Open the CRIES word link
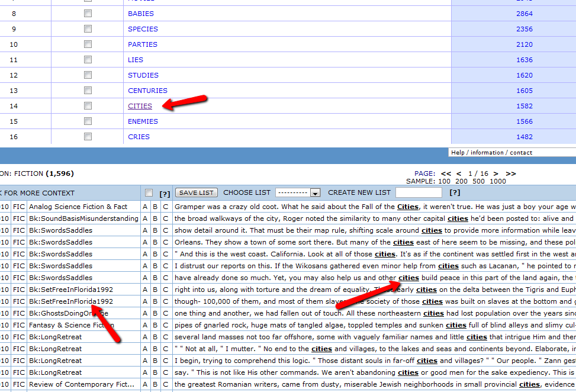This screenshot has height=392, width=576. [x=139, y=137]
